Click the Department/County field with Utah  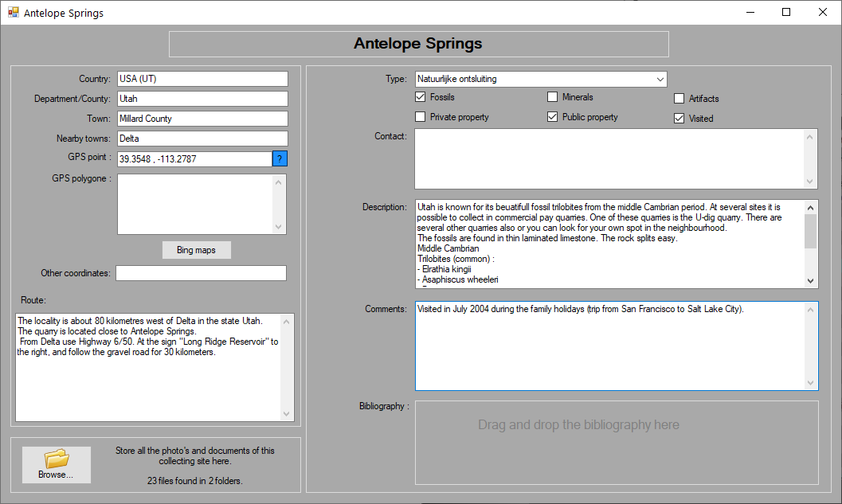point(202,99)
